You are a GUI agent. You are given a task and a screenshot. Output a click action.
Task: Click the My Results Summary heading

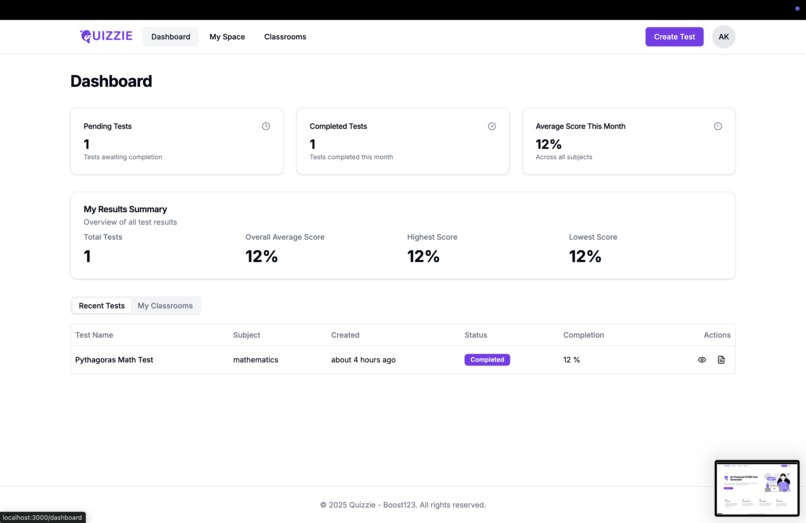pos(125,209)
